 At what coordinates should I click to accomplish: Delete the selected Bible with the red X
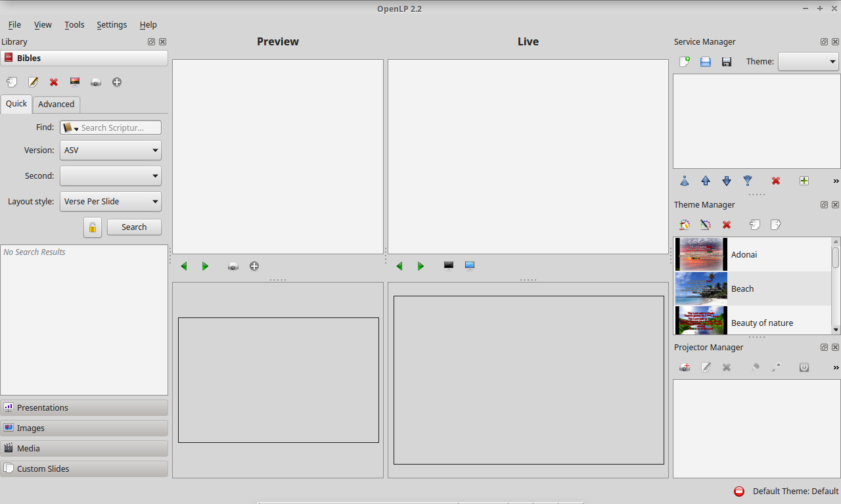54,82
